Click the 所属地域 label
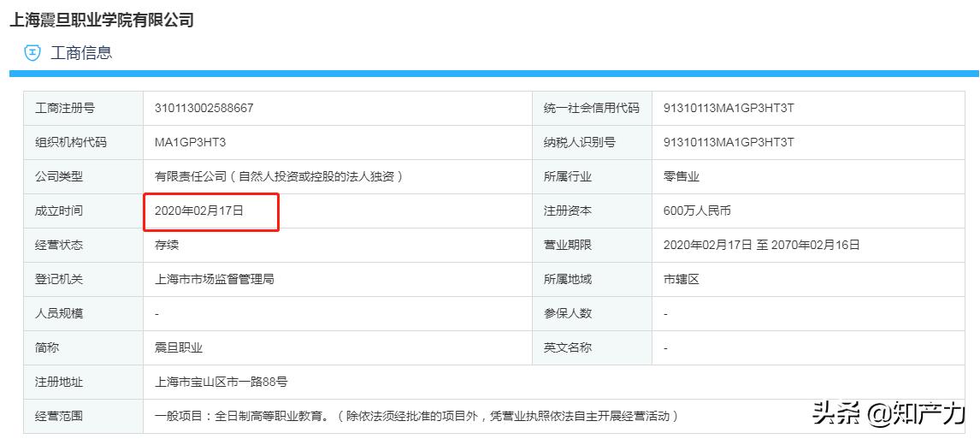 click(568, 280)
